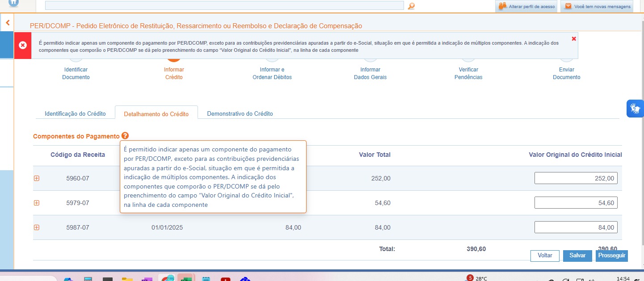Viewport: 644px width, 281px height.
Task: Go to Informar Crédito step
Action: (x=174, y=73)
